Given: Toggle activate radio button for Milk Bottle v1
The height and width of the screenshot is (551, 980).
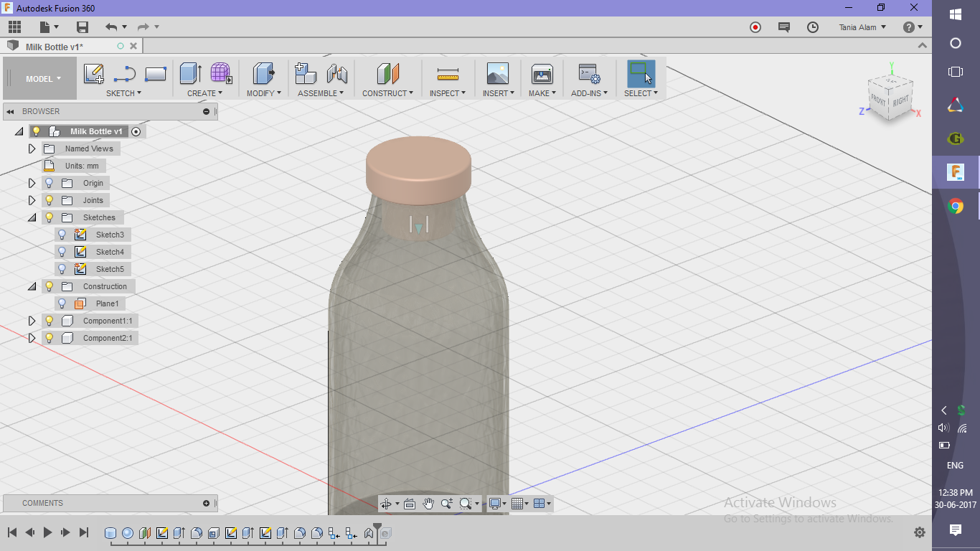Looking at the screenshot, I should pos(136,131).
